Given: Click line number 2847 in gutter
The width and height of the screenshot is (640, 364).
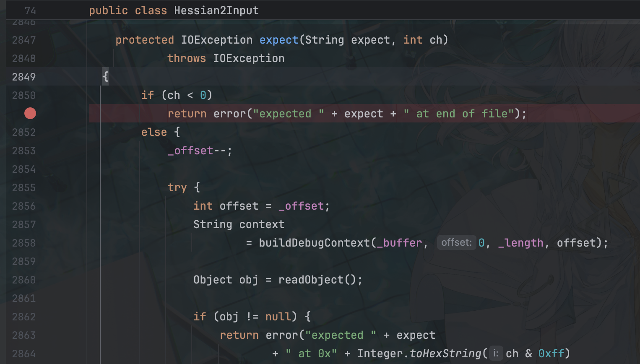Looking at the screenshot, I should [24, 40].
